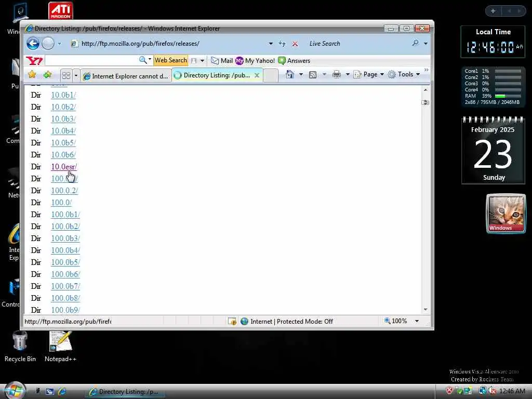Click the Home icon in toolbar
The image size is (532, 399).
click(289, 74)
